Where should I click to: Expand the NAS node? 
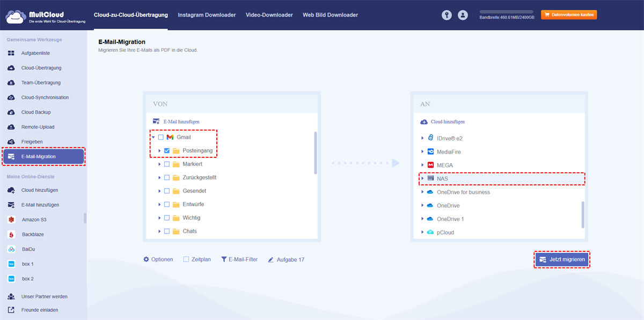click(x=422, y=178)
